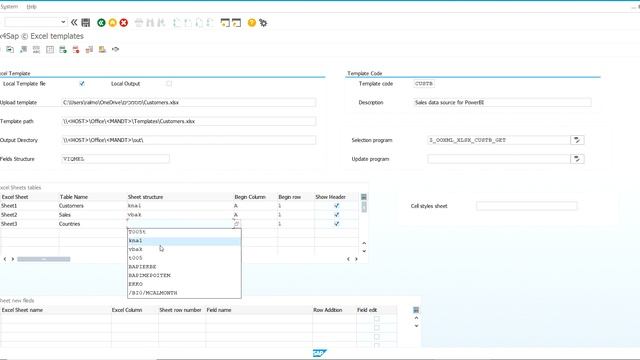Check Field edit box in third row

click(x=377, y=337)
